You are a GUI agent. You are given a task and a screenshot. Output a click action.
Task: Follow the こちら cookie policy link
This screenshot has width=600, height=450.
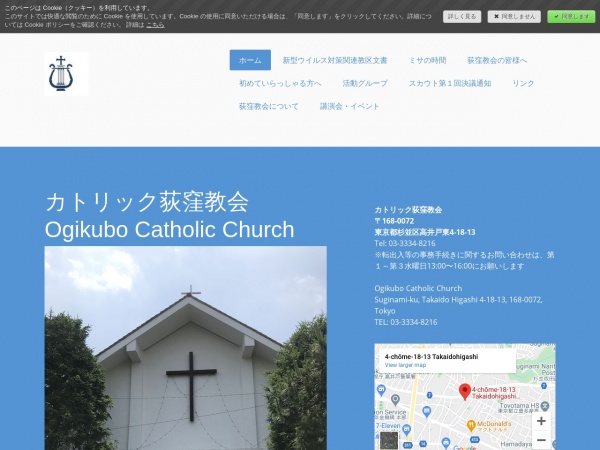click(x=155, y=25)
